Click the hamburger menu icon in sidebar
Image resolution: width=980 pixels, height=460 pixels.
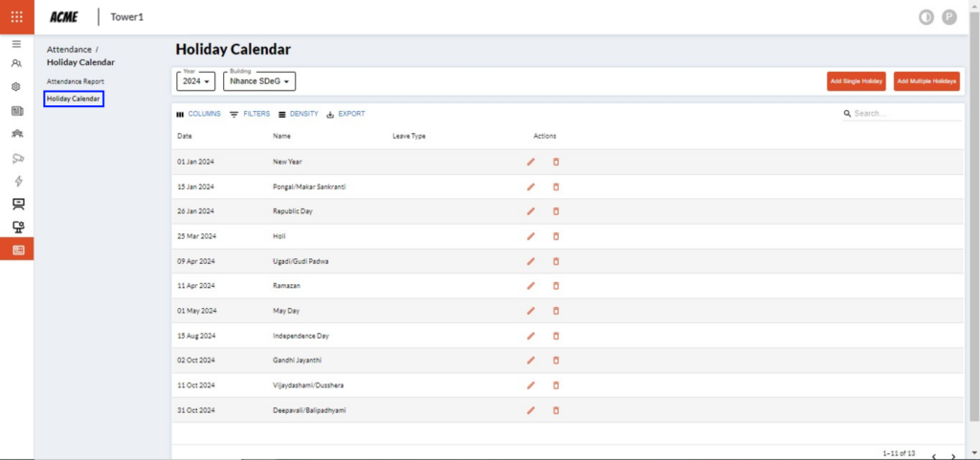pyautogui.click(x=16, y=44)
